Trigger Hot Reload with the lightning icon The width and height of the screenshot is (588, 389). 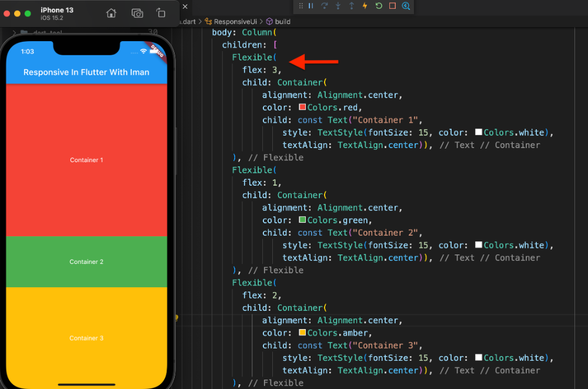[365, 6]
